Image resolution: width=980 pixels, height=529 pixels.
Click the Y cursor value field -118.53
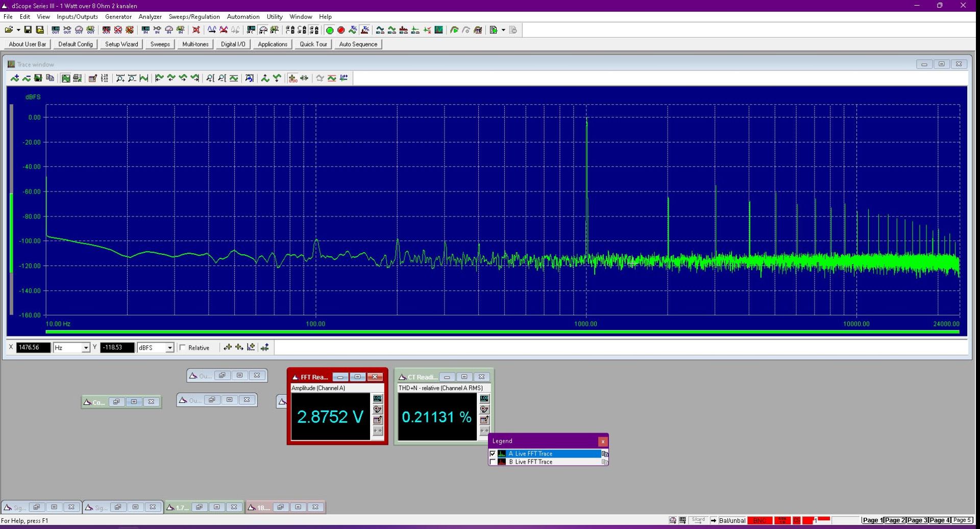pos(117,348)
